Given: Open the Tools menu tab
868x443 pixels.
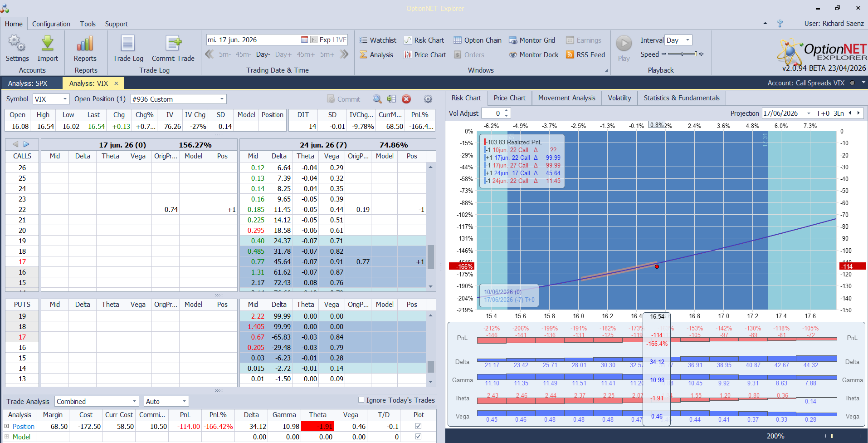Looking at the screenshot, I should click(x=88, y=24).
